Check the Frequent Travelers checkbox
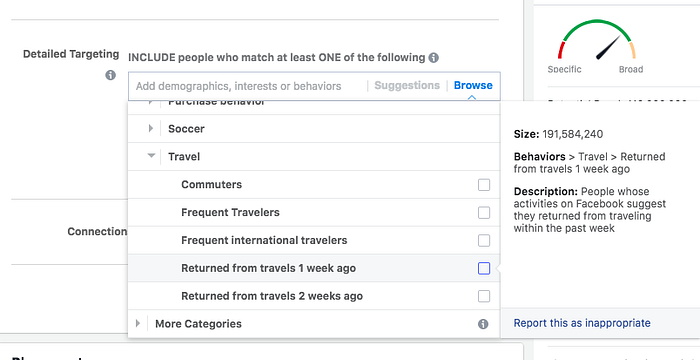700x360 pixels. click(x=484, y=213)
